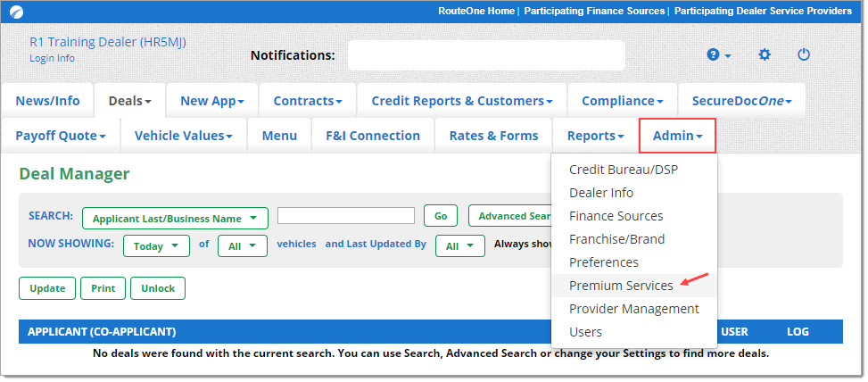Click the RouteOne logo icon
The width and height of the screenshot is (868, 382).
tap(17, 12)
